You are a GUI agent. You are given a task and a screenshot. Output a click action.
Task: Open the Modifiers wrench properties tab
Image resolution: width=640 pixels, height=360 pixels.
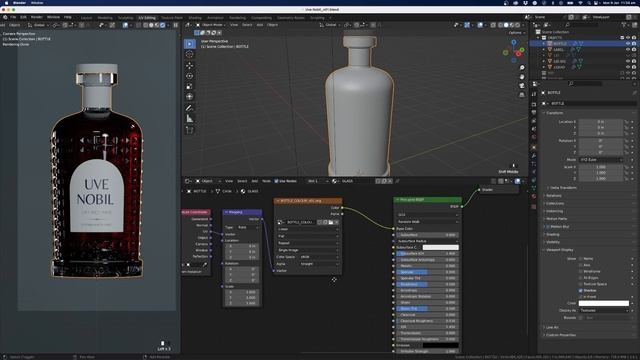(534, 156)
